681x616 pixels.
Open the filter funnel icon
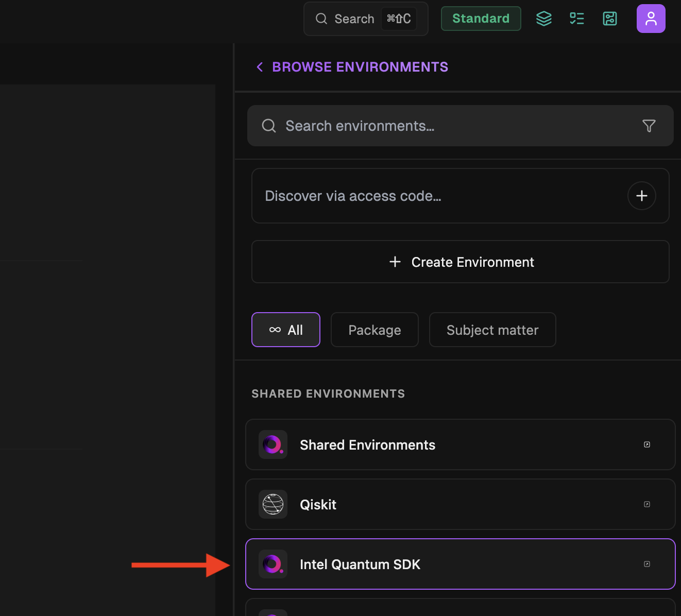(x=649, y=126)
